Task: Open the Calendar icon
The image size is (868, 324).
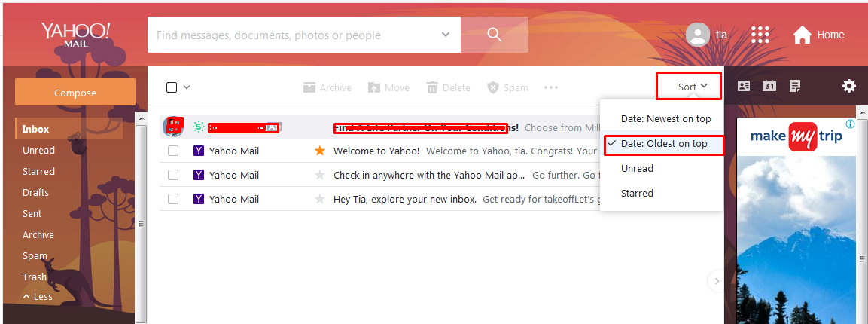Action: point(769,86)
